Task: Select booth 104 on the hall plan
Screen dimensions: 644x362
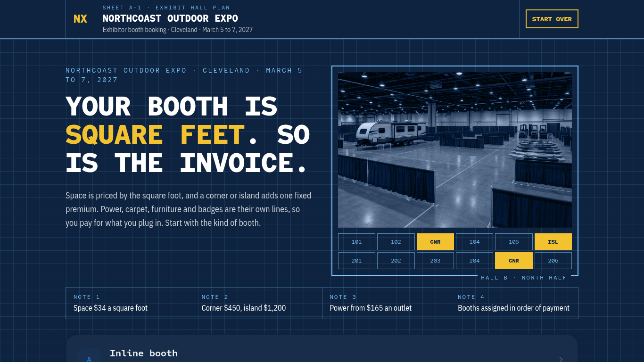Action: pos(474,242)
